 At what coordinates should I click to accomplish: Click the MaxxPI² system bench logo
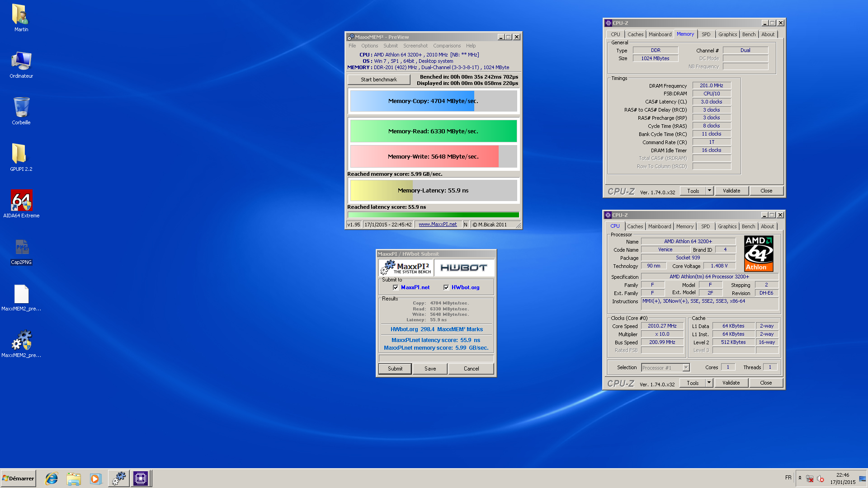406,267
